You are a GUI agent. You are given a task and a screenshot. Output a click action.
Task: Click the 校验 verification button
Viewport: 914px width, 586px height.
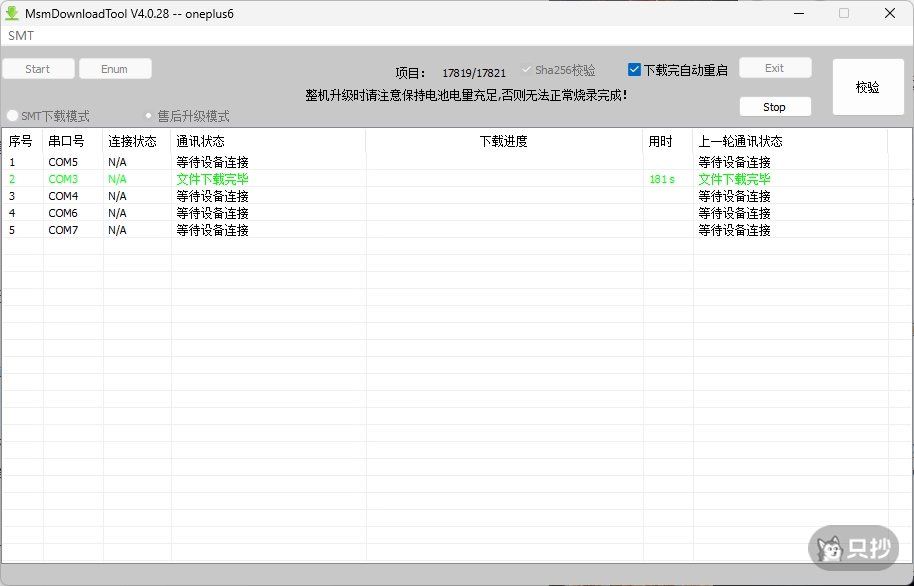coord(868,87)
